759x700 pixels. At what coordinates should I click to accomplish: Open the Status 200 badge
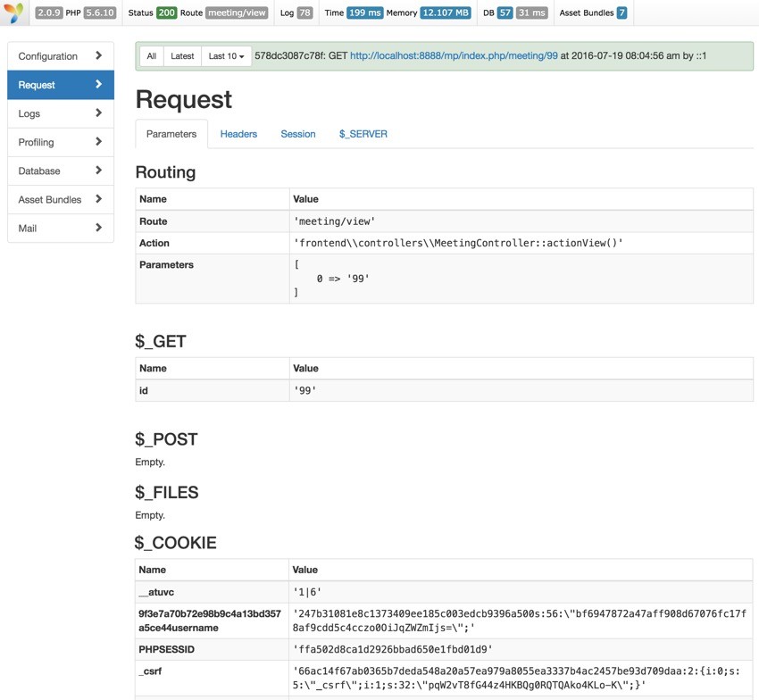click(x=166, y=12)
